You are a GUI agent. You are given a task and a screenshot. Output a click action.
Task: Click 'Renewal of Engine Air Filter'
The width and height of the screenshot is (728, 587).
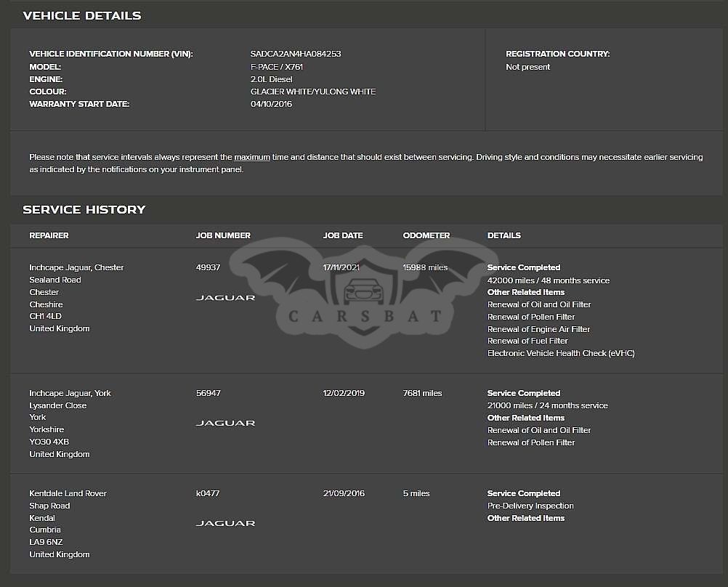[538, 329]
